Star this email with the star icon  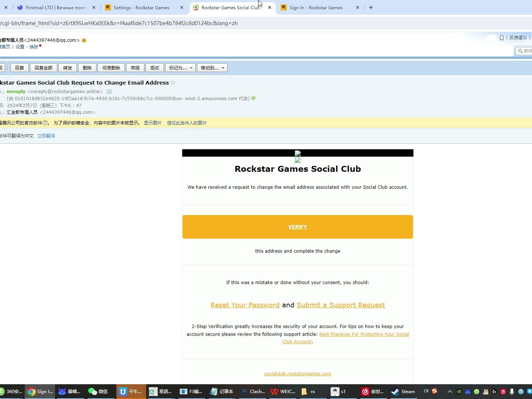click(173, 83)
